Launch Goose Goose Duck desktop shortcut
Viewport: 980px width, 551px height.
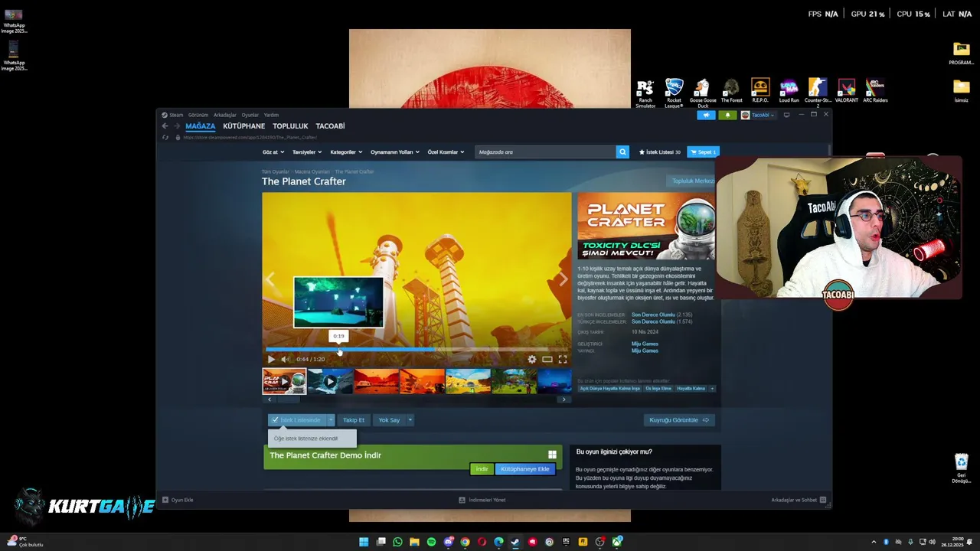click(703, 93)
